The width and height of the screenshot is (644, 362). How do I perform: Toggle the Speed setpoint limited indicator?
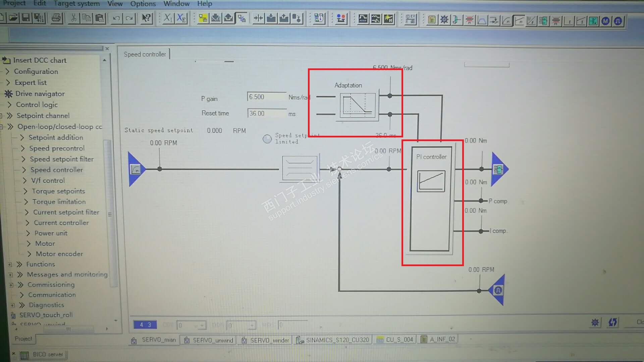click(x=267, y=139)
